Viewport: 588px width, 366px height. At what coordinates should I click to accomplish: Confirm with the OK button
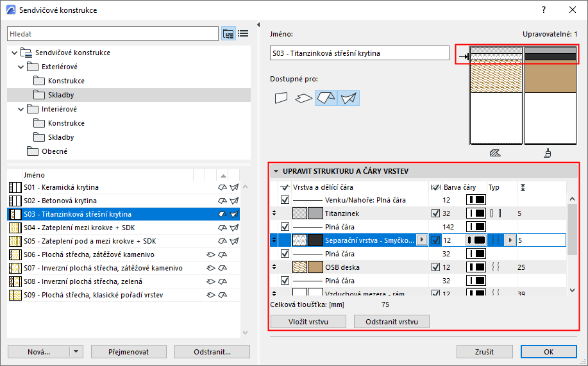[x=549, y=352]
